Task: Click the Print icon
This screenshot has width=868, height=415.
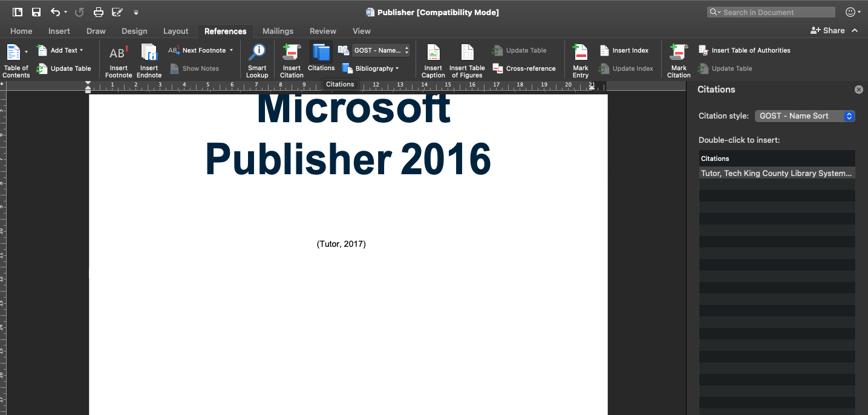Action: click(99, 12)
